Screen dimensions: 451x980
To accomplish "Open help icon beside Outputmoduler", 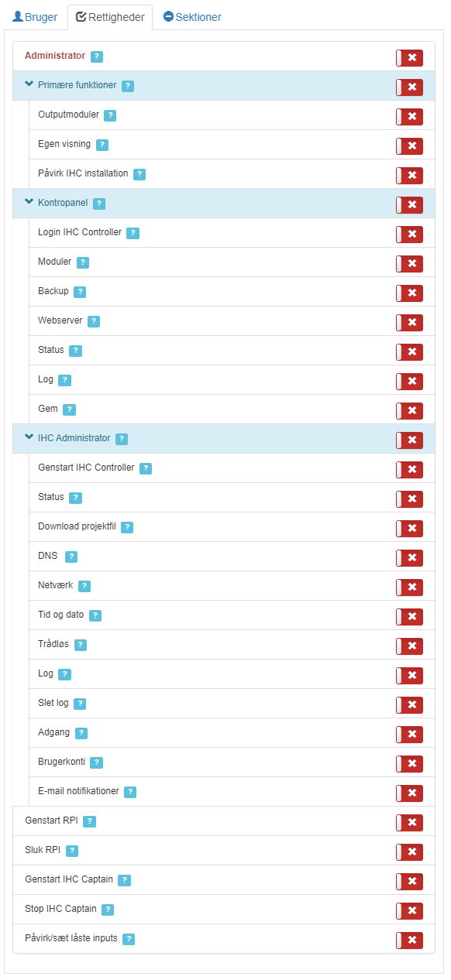I will (x=110, y=115).
